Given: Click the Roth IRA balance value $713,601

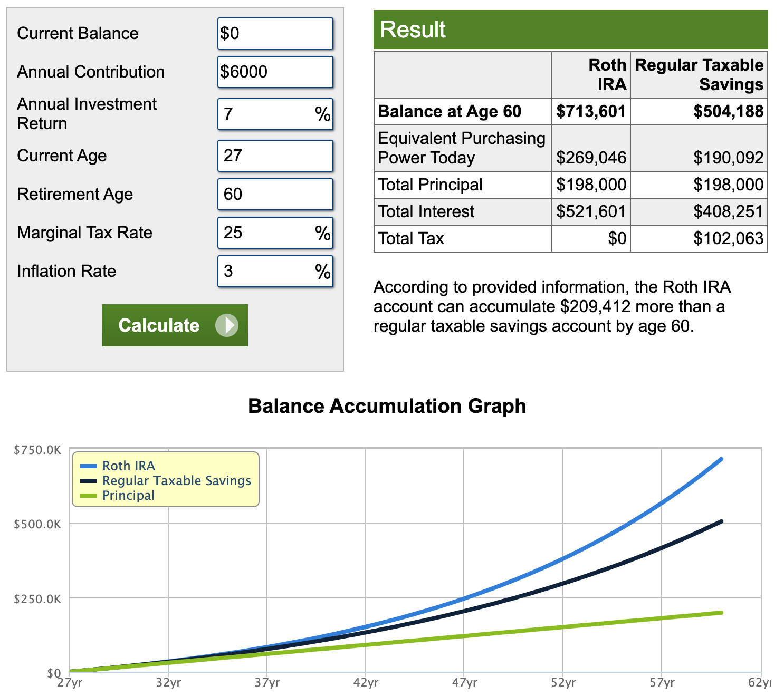Looking at the screenshot, I should click(591, 111).
